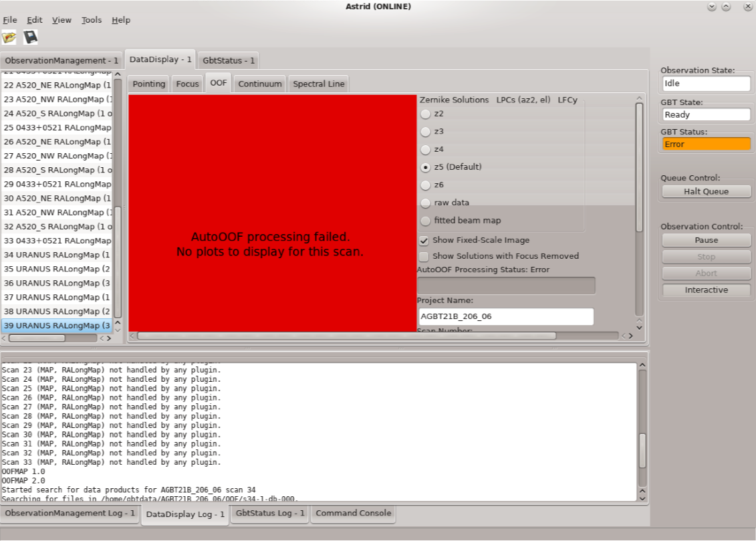Enable Show Solutions with Focus Removed
The height and width of the screenshot is (541, 756).
(x=424, y=256)
